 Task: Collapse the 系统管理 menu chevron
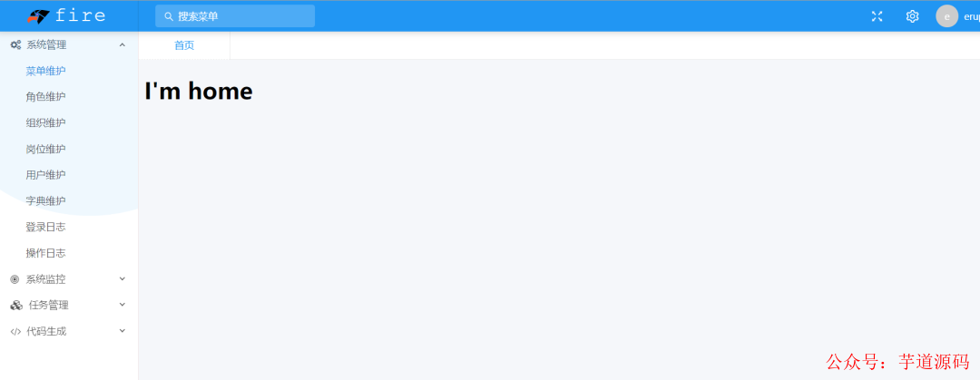pos(122,45)
